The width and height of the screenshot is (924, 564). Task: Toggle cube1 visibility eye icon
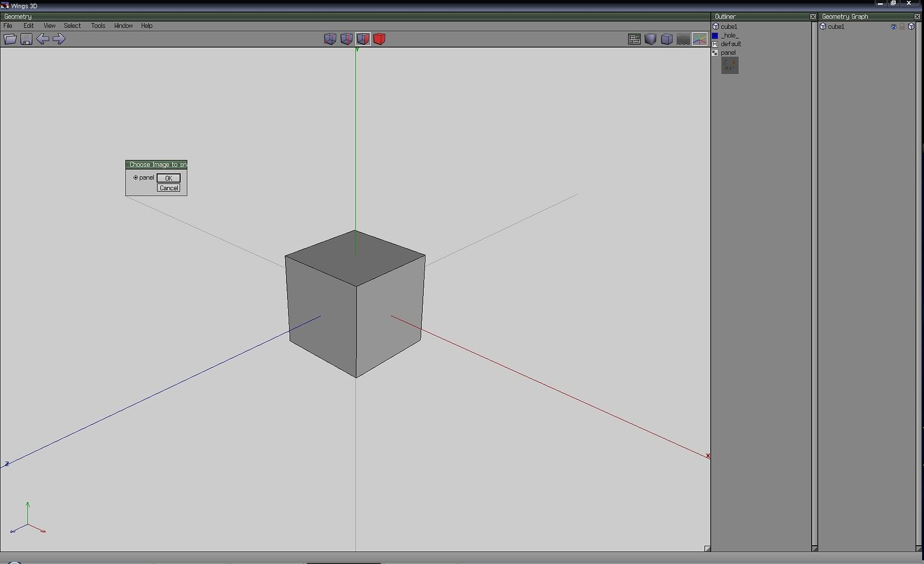point(893,27)
